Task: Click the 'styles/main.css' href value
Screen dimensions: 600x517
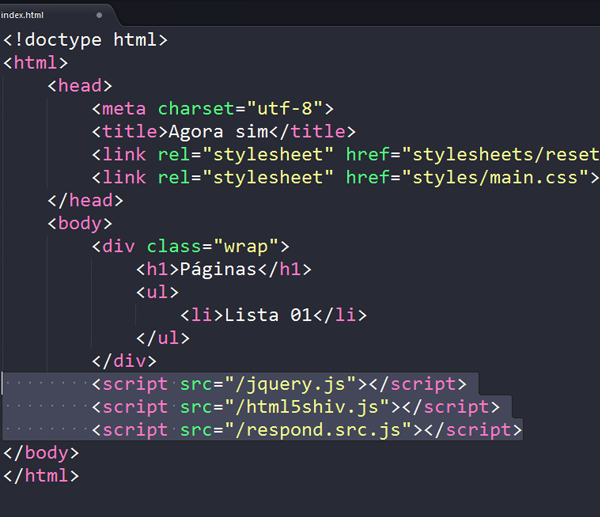Action: [495, 178]
